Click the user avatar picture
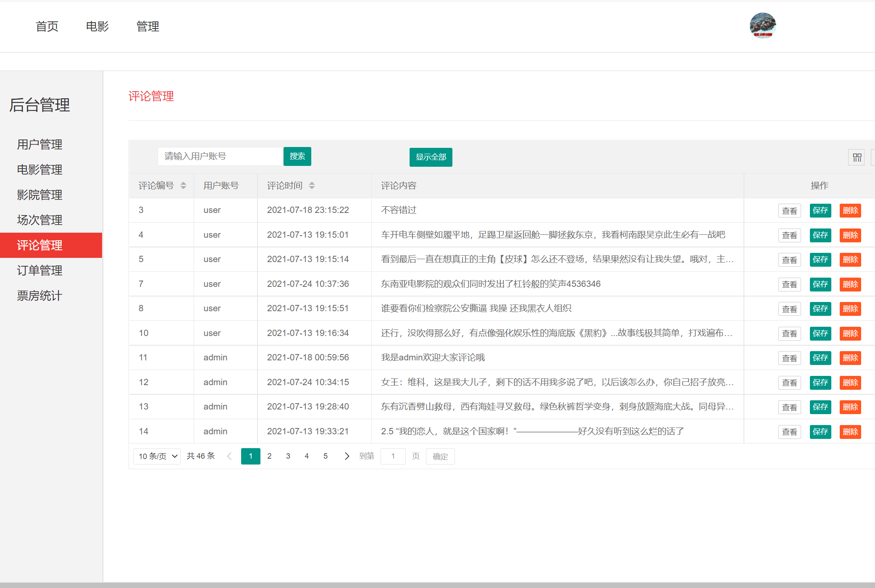This screenshot has width=875, height=588. 762,26
